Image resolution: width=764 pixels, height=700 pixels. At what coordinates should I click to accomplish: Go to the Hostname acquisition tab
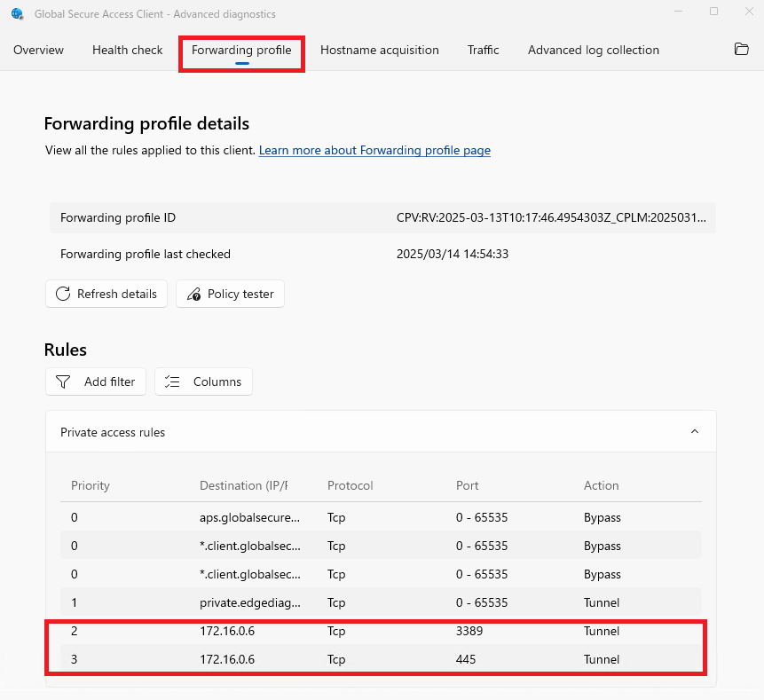pyautogui.click(x=379, y=50)
